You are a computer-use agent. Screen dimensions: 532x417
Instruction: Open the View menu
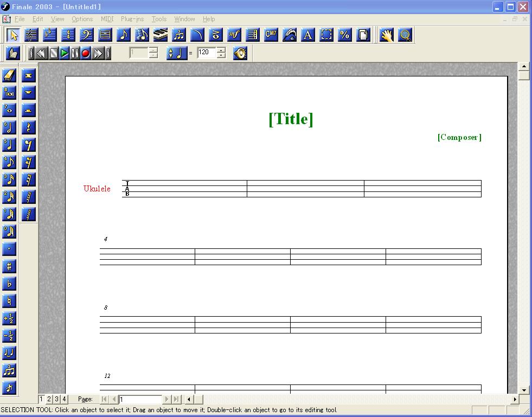click(57, 19)
